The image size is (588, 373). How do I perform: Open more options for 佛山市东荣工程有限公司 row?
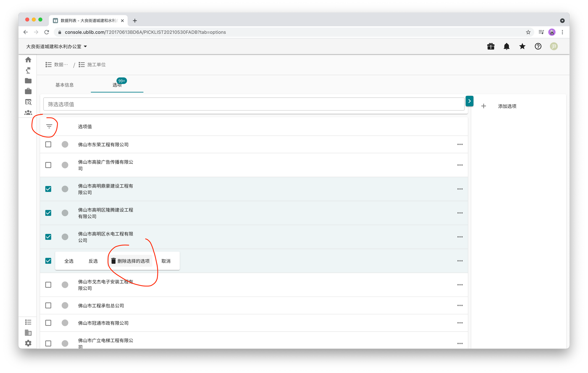(460, 144)
